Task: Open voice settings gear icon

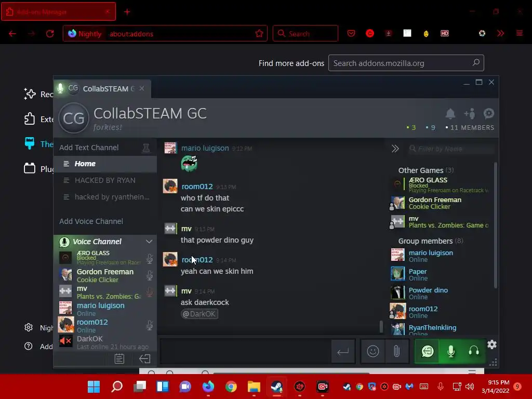Action: click(492, 345)
